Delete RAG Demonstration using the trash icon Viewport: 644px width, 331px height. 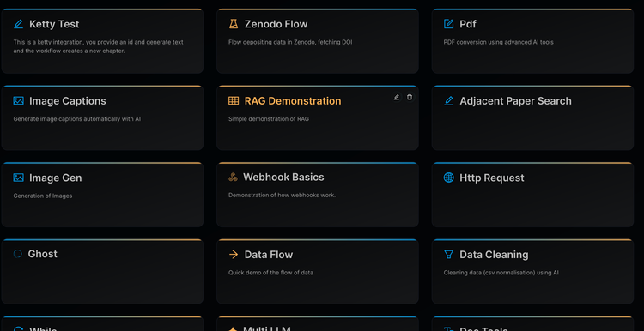(410, 97)
